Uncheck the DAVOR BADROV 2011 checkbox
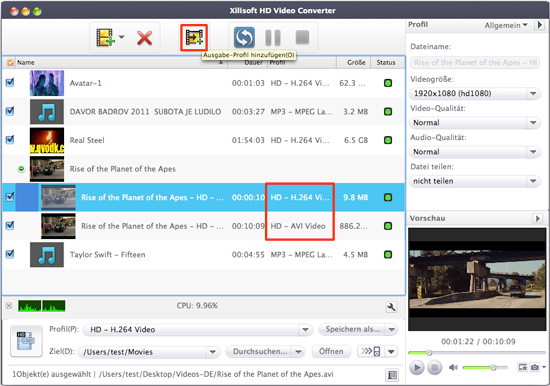The image size is (550, 386). click(x=10, y=111)
